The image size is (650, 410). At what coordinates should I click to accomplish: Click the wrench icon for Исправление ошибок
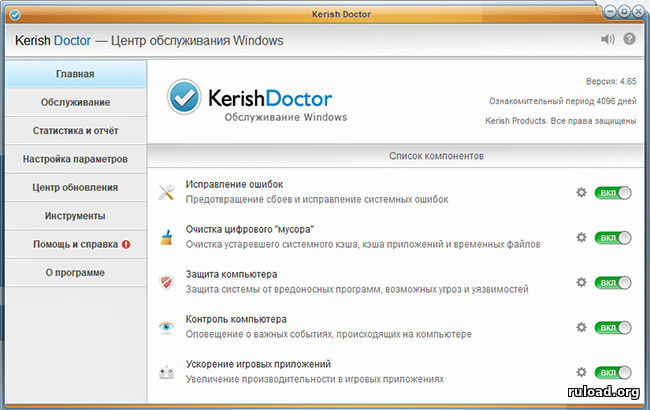click(166, 192)
